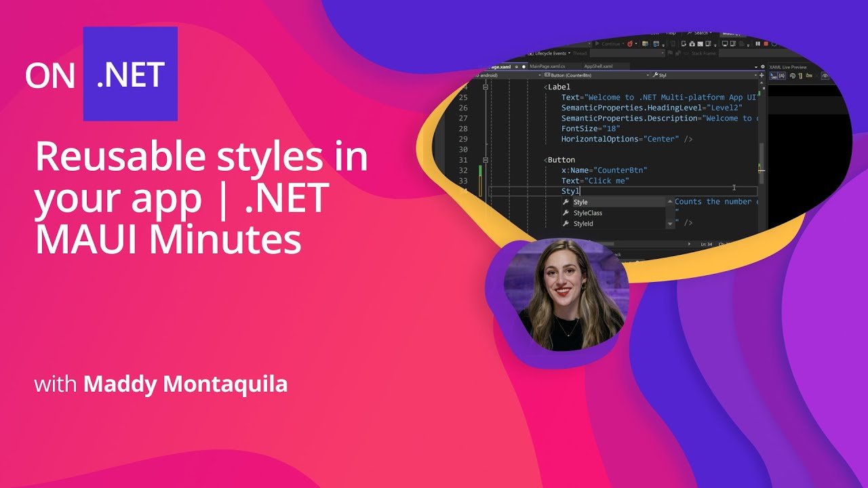Open the Search box in title bar

[x=701, y=33]
